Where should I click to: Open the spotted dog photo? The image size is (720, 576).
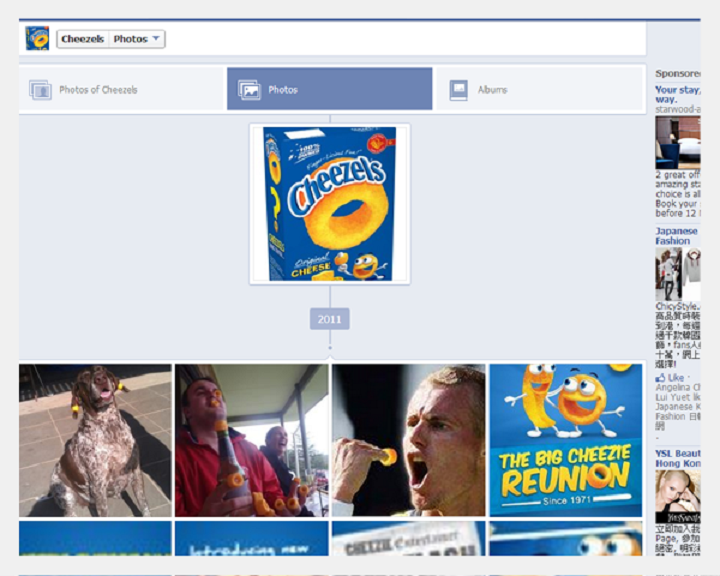pos(95,440)
